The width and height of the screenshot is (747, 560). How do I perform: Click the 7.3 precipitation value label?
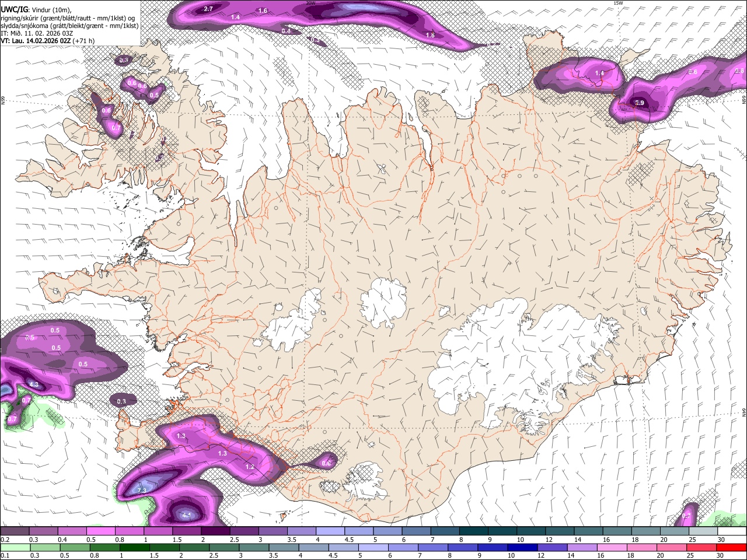pyautogui.click(x=141, y=491)
